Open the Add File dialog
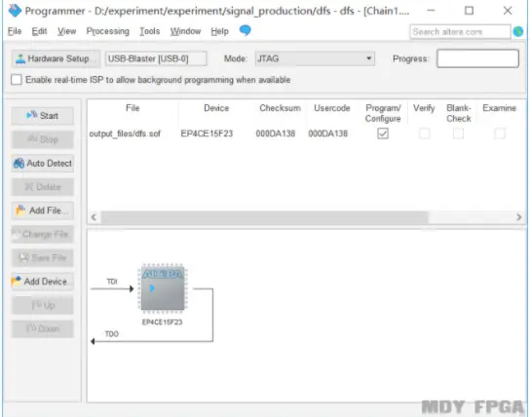The width and height of the screenshot is (532, 417). (43, 210)
